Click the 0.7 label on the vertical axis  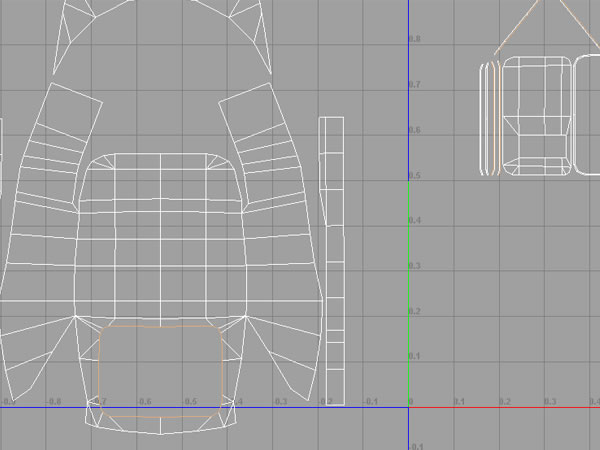click(x=415, y=84)
